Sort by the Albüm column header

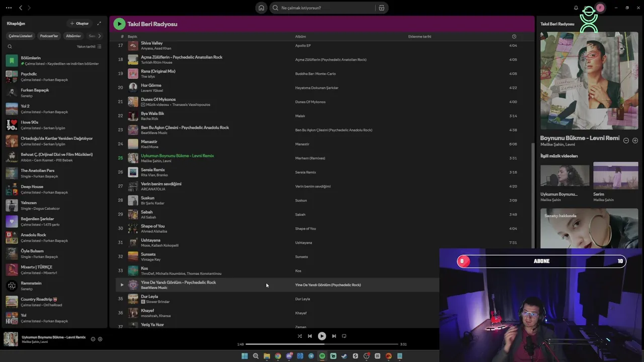300,37
